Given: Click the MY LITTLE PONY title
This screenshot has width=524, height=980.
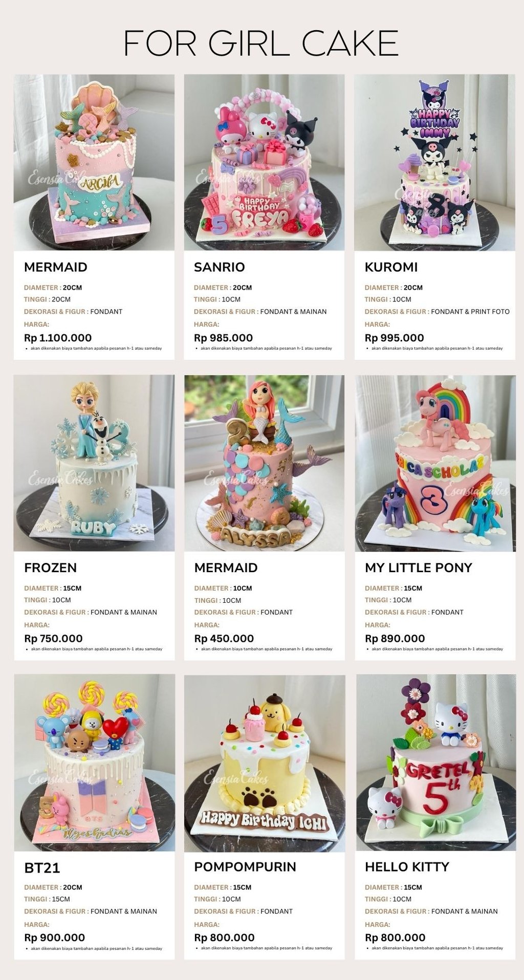Looking at the screenshot, I should coord(419,568).
